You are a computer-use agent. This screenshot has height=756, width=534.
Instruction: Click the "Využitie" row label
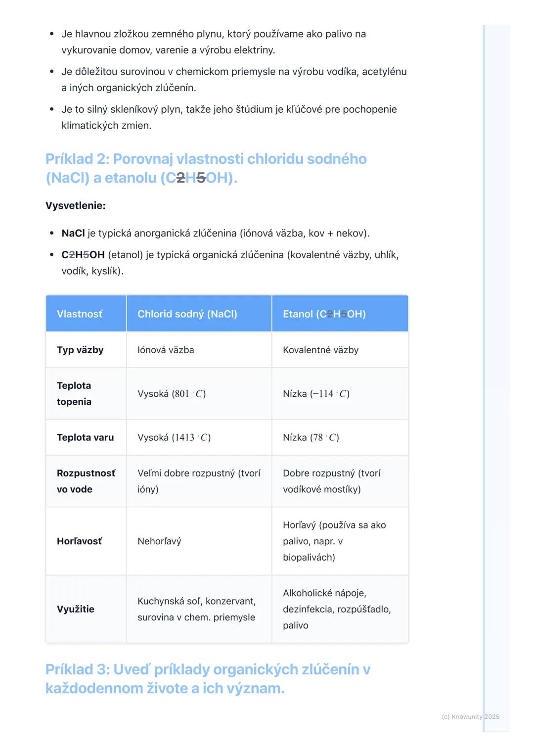tap(76, 609)
